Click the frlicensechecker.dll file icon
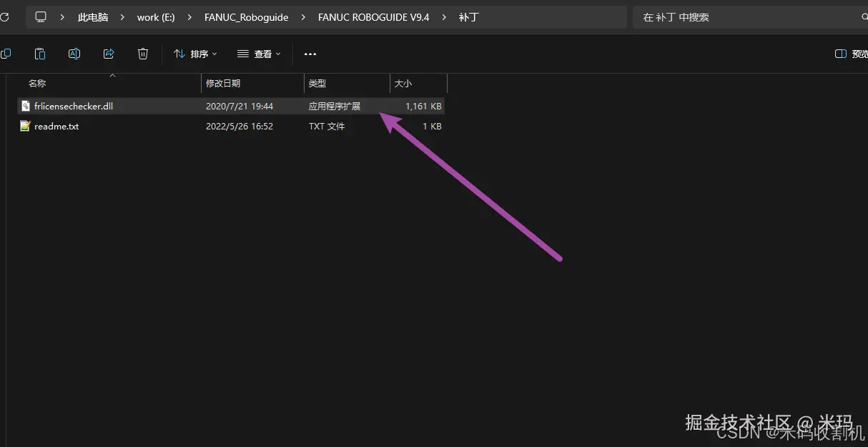The width and height of the screenshot is (868, 447). tap(26, 106)
